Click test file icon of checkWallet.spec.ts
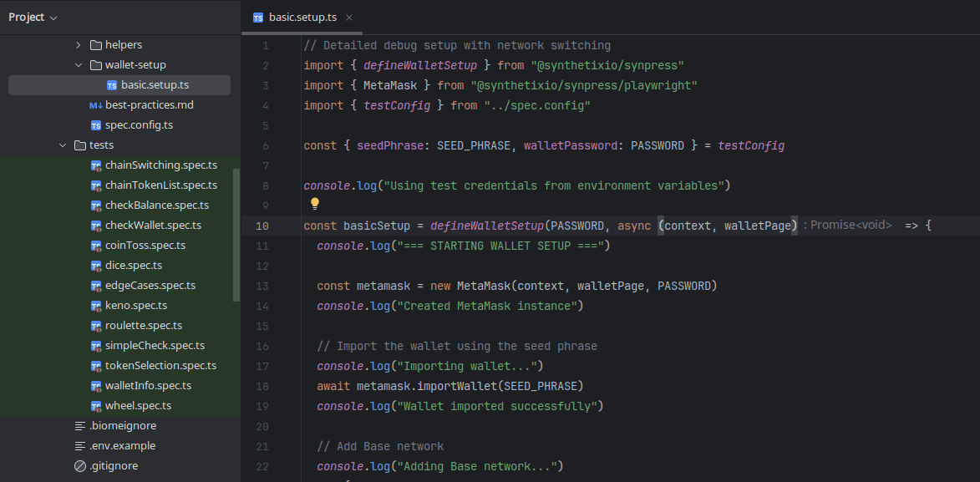Image resolution: width=980 pixels, height=482 pixels. pyautogui.click(x=95, y=226)
